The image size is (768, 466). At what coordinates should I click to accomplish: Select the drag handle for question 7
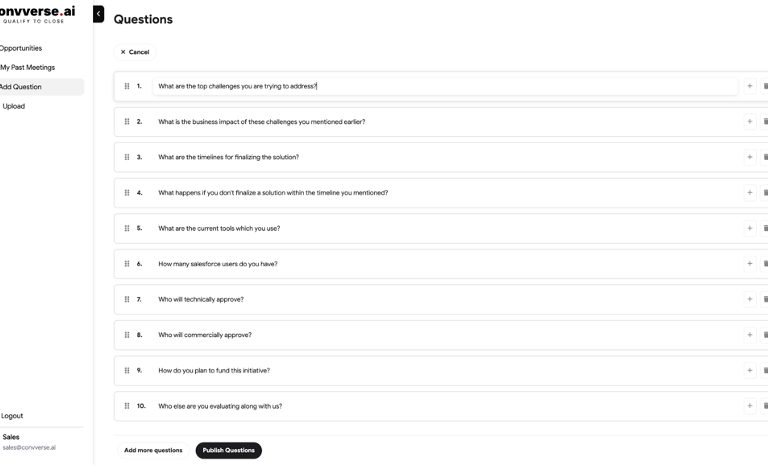(127, 299)
